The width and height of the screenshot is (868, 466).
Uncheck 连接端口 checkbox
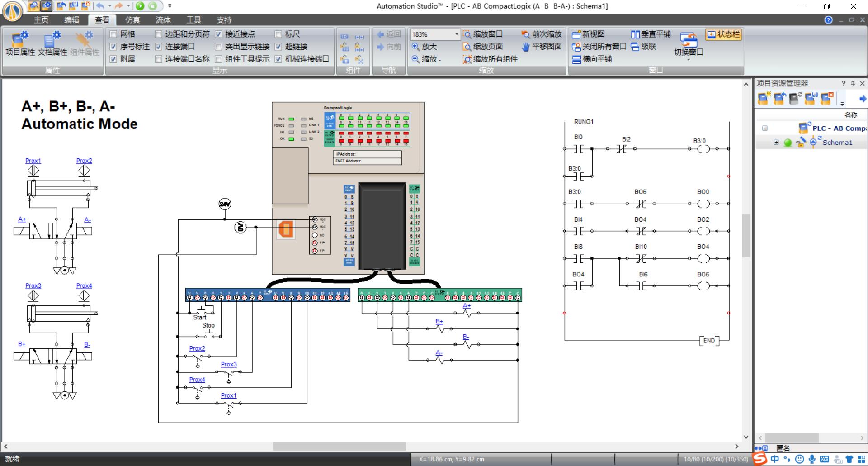[158, 47]
